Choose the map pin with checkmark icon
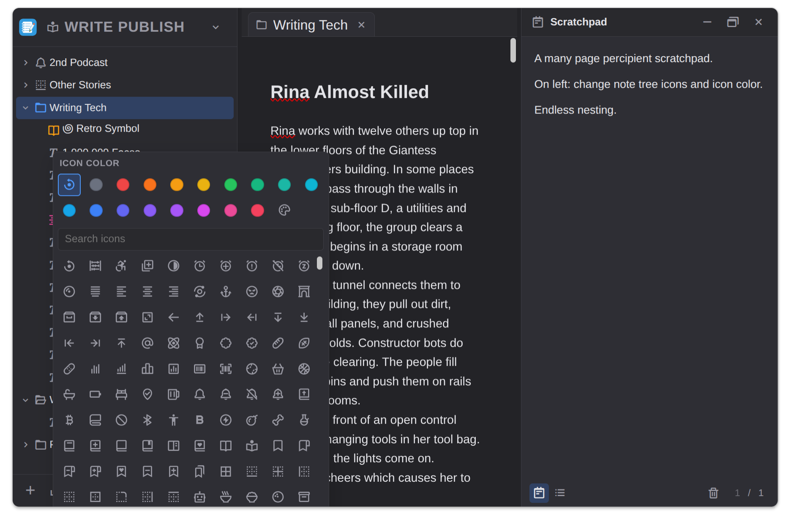Image resolution: width=791 pixels, height=532 pixels. coord(147,394)
